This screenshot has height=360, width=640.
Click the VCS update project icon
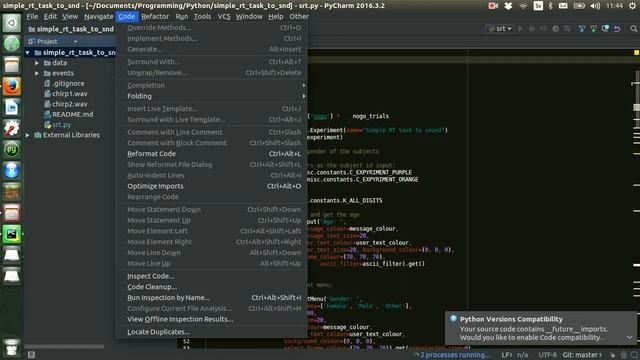click(582, 29)
